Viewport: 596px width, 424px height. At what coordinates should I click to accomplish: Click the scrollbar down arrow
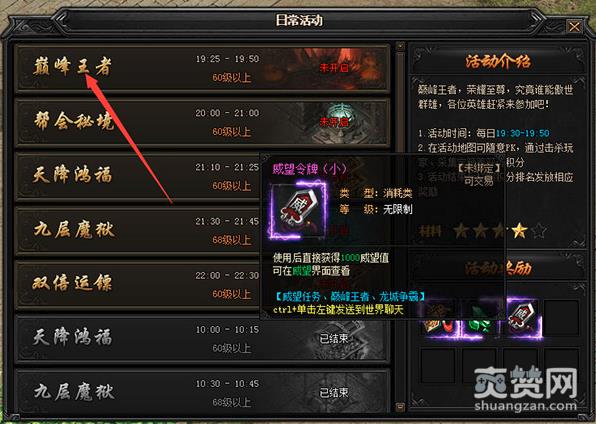pos(400,407)
